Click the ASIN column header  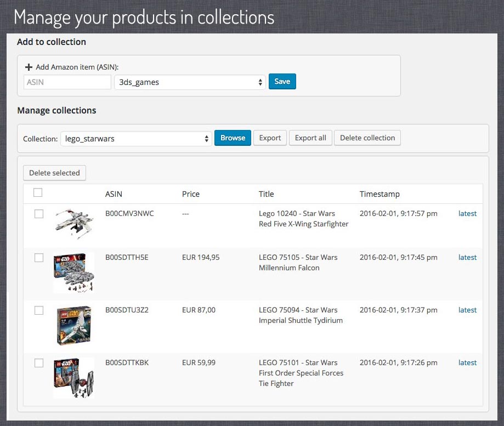[114, 194]
